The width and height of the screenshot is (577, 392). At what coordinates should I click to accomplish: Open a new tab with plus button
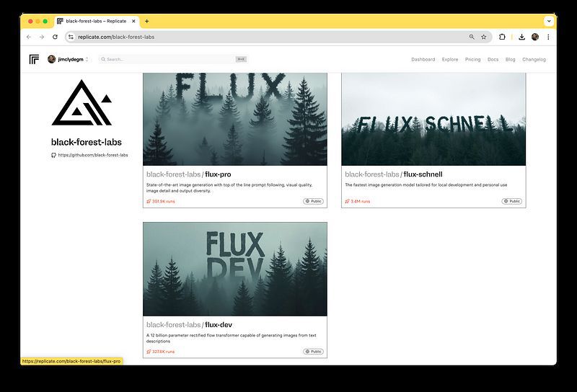coord(147,22)
